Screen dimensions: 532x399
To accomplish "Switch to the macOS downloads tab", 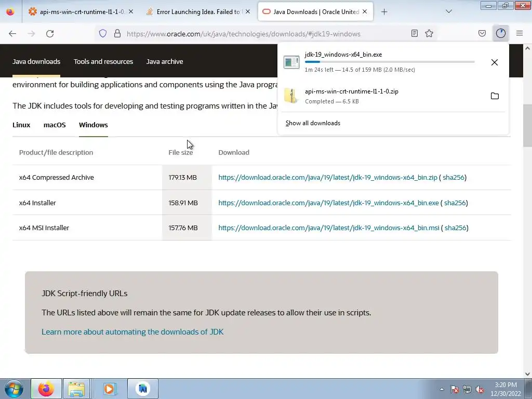I will point(55,125).
